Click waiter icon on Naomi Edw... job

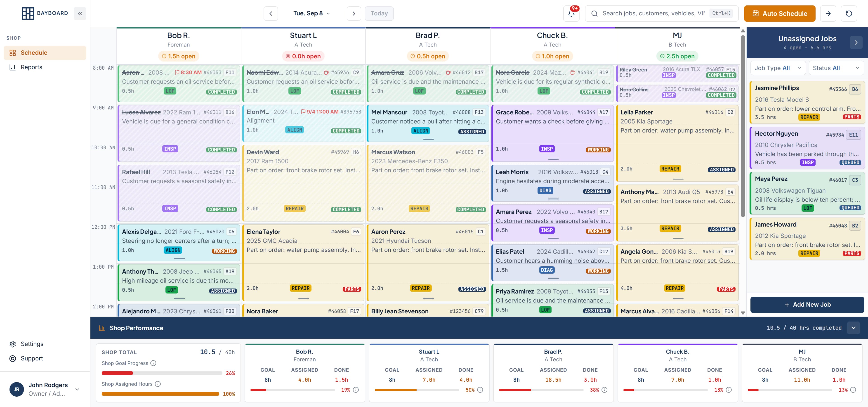click(326, 72)
